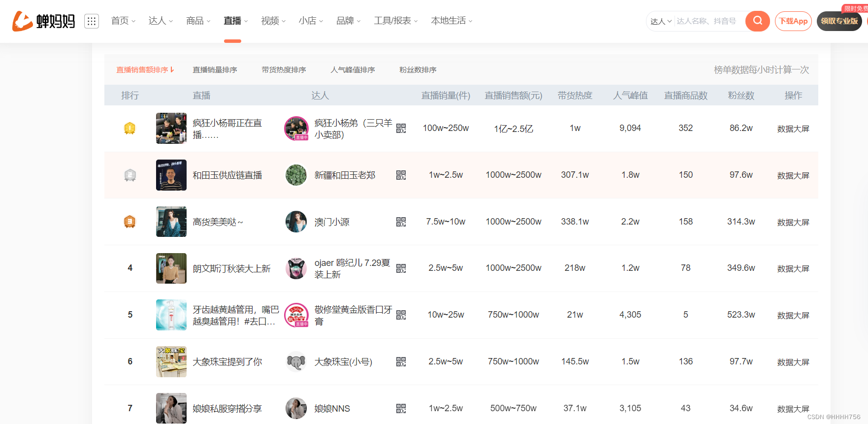Sort by 带货热度排序

coord(284,70)
